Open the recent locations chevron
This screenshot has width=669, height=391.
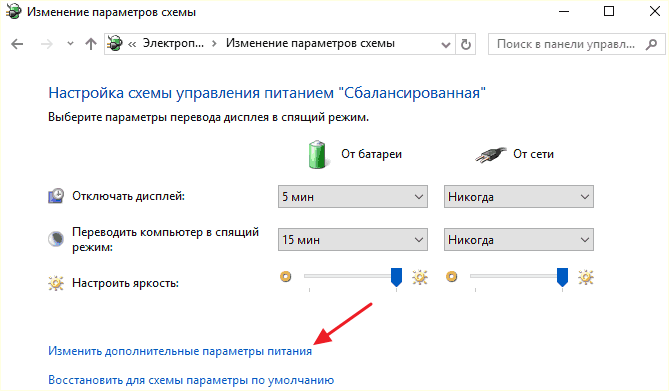click(x=70, y=44)
